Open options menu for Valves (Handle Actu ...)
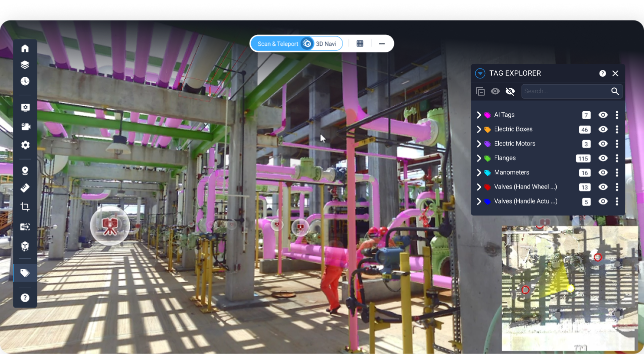 click(x=617, y=201)
